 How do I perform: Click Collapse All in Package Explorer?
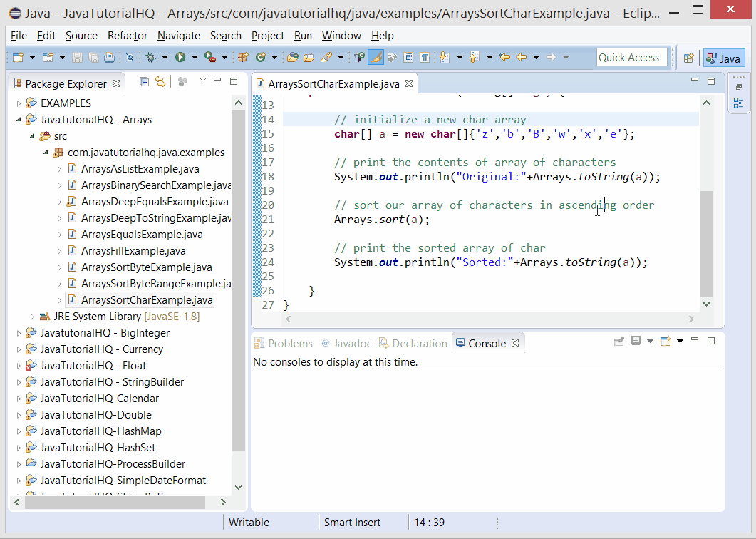tap(144, 81)
